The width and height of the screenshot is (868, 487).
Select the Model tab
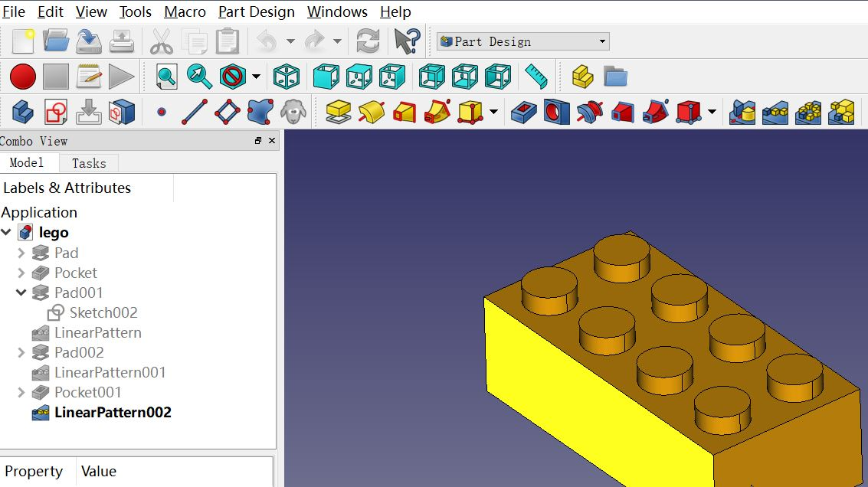27,162
